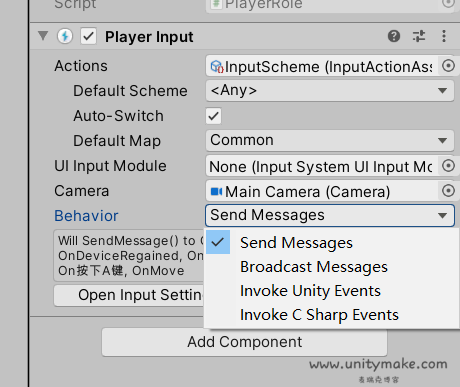Open the Default Scheme dropdown
This screenshot has height=387, width=460.
[330, 90]
